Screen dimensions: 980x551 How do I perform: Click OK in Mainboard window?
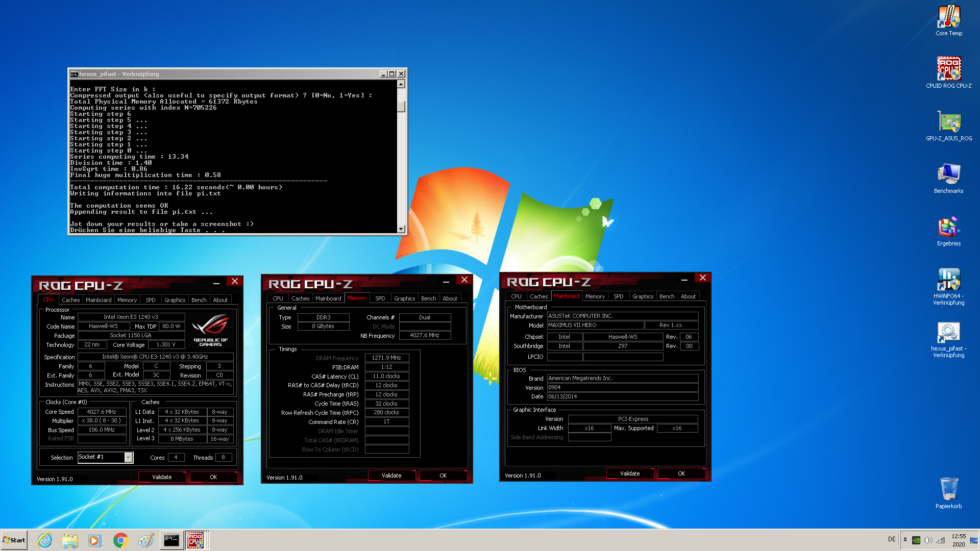pos(681,473)
